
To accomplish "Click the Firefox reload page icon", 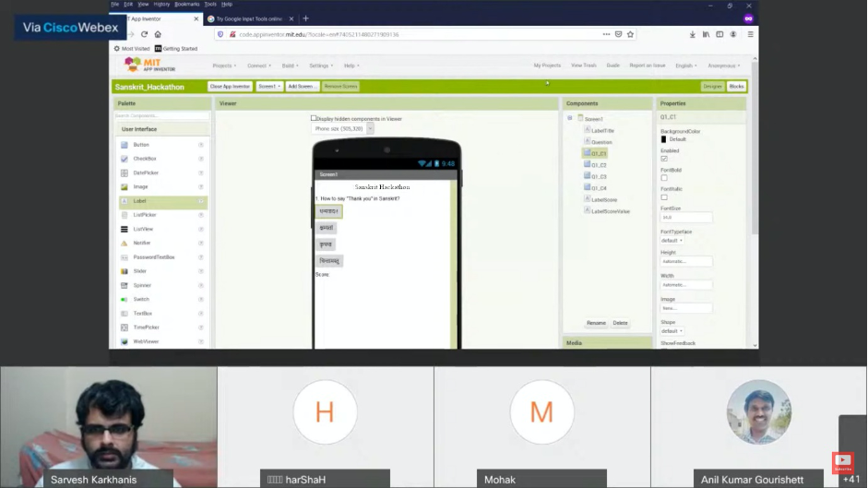I will 145,34.
